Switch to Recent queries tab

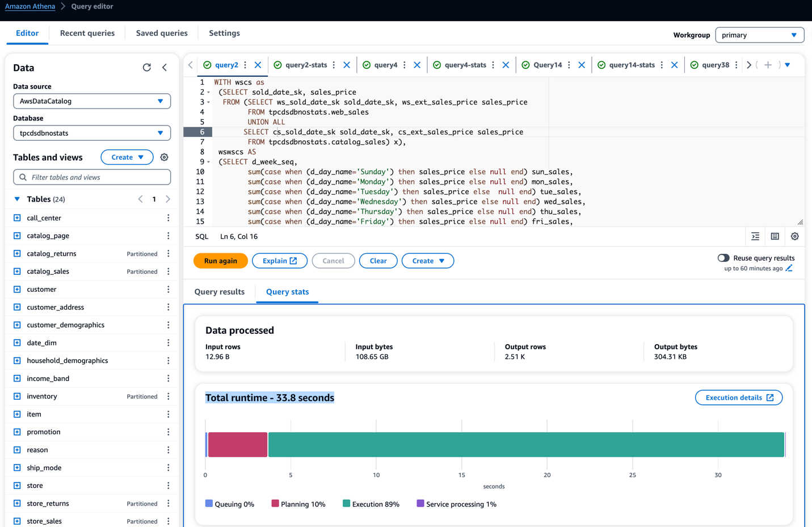[87, 33]
